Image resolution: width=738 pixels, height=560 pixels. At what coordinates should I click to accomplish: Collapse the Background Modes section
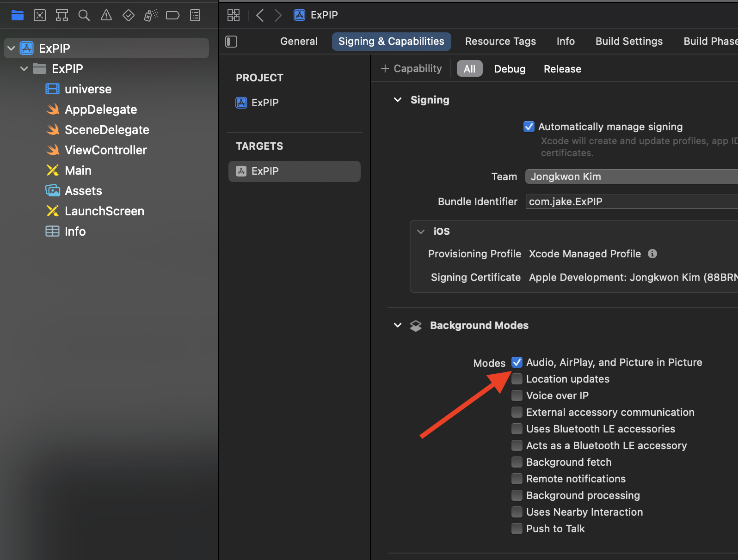tap(398, 325)
